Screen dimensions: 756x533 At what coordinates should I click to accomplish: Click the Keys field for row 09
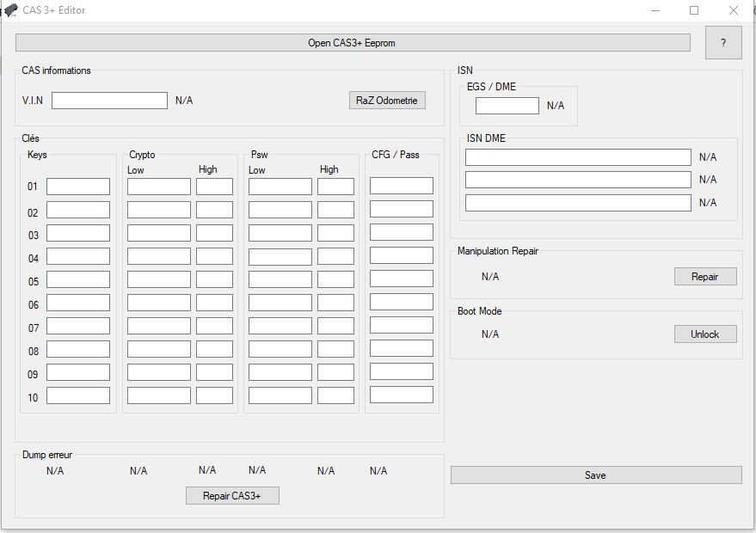[x=78, y=371]
